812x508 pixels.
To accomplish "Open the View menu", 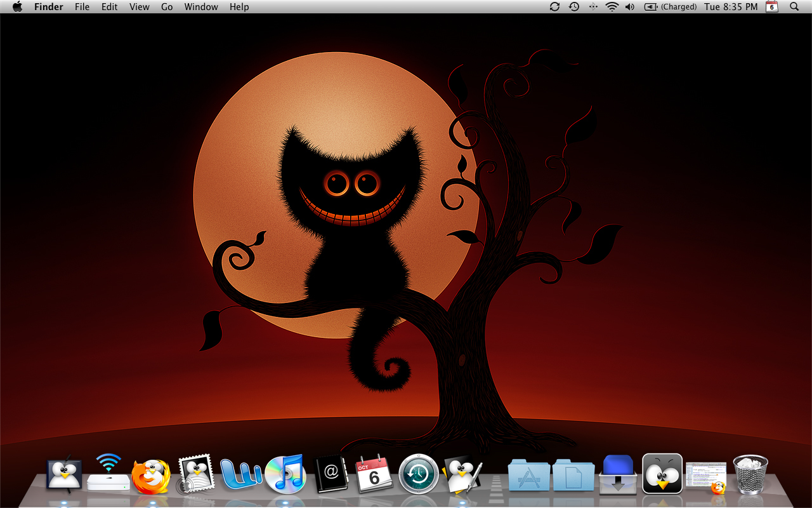I will pyautogui.click(x=140, y=7).
